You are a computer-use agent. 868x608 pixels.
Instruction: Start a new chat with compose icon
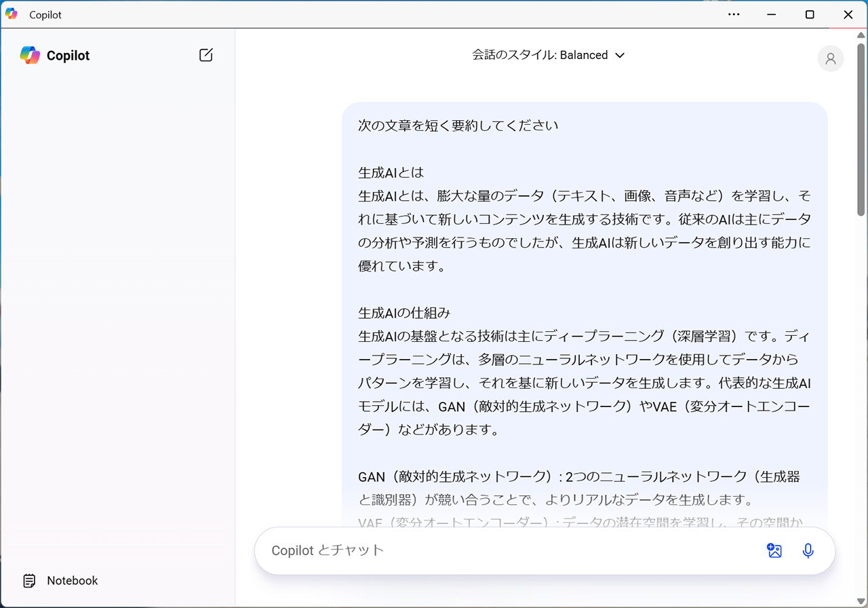(206, 56)
